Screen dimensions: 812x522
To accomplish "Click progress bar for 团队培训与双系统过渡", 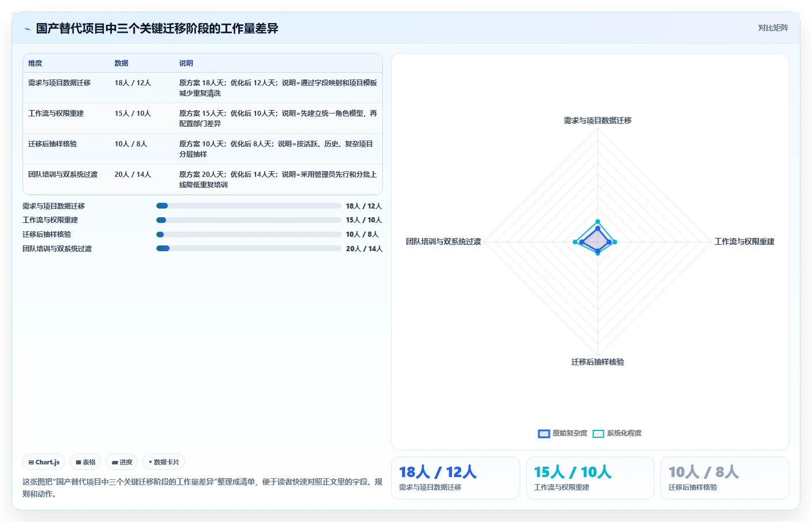I will (249, 248).
